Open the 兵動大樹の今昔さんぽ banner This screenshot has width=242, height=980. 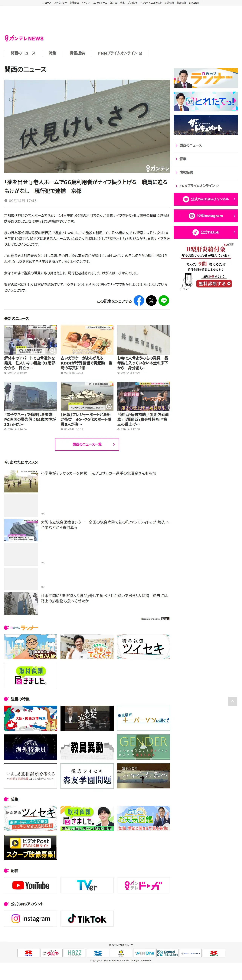31,647
